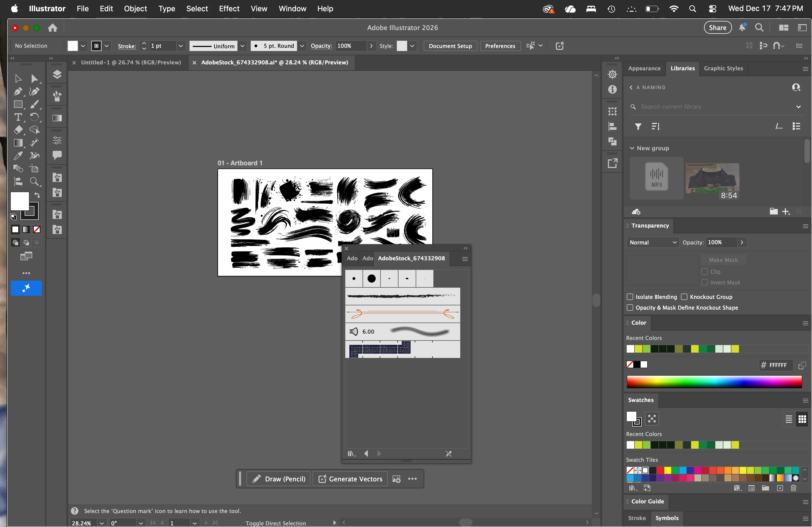The image size is (812, 527).
Task: Check the Isolate Blending option
Action: pos(630,297)
